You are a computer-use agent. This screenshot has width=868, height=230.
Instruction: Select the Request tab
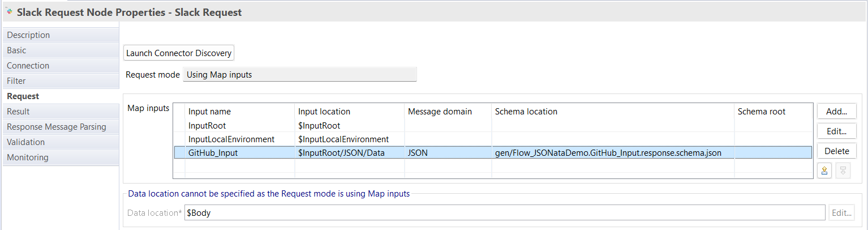60,96
